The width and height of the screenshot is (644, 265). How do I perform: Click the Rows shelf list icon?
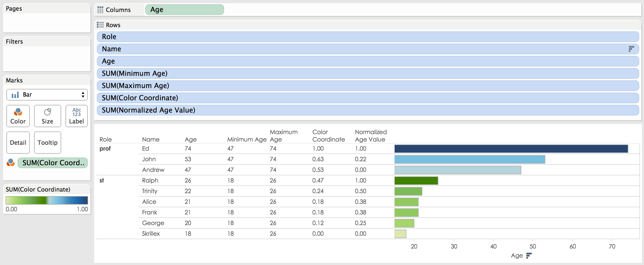(x=100, y=25)
